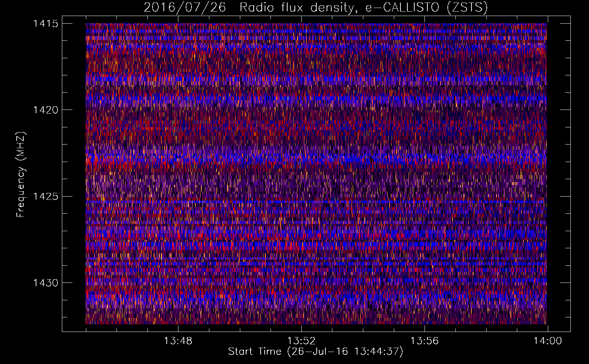
Task: Click the 'Start Time (26-Jul-16 13:44:37)' caption
Action: pos(316,352)
